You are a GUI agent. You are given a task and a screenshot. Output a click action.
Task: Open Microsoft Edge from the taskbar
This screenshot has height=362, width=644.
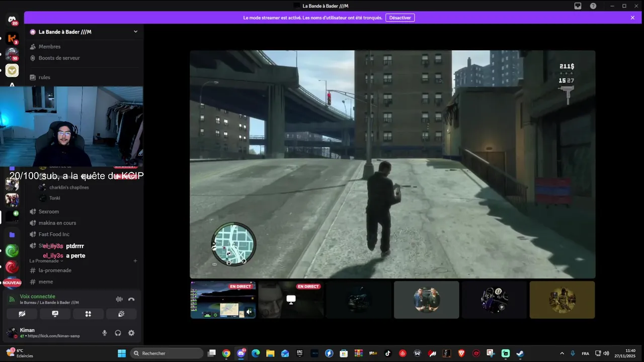click(256, 353)
